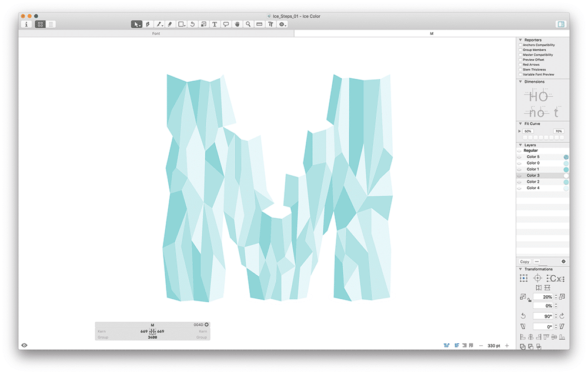The width and height of the screenshot is (588, 374).
Task: Choose the Select arrow tool
Action: (136, 24)
